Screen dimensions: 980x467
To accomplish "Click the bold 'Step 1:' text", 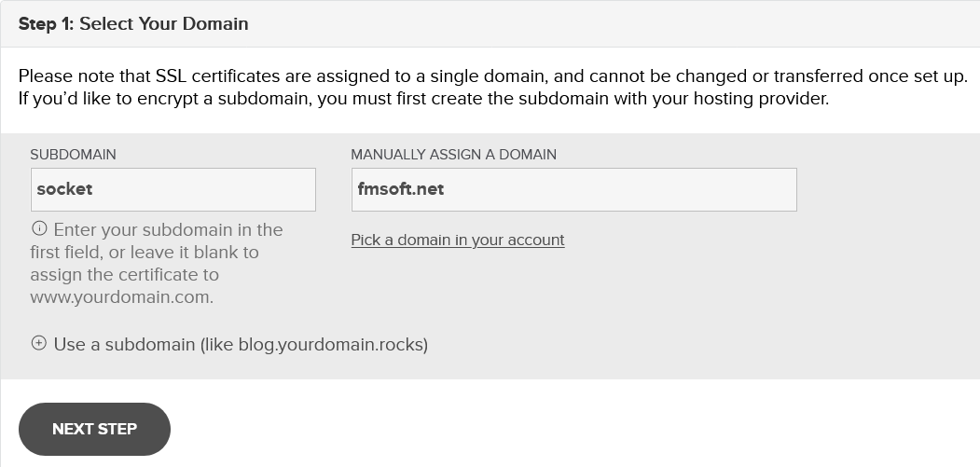I will click(47, 24).
